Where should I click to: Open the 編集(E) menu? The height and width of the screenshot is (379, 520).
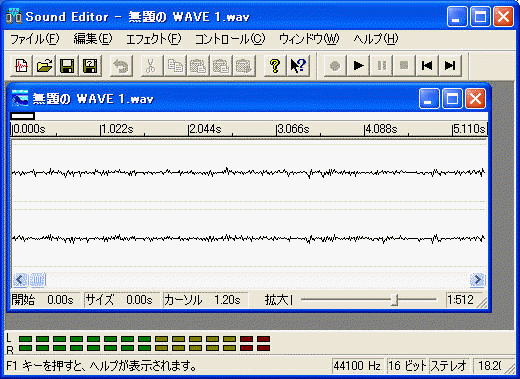[93, 39]
